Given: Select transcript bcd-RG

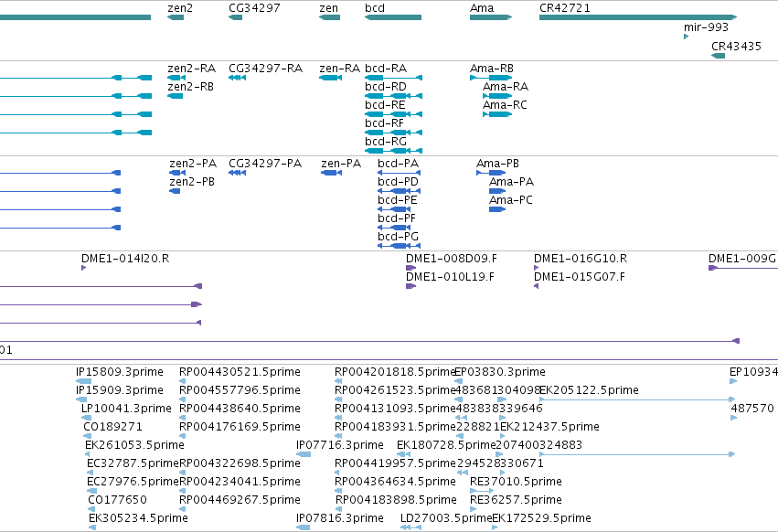Looking at the screenshot, I should (393, 151).
